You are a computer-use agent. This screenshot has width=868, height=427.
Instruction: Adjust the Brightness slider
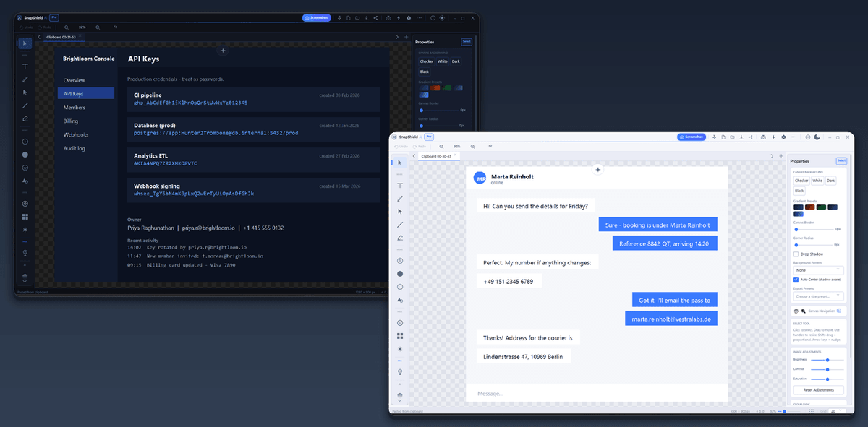[x=827, y=359]
